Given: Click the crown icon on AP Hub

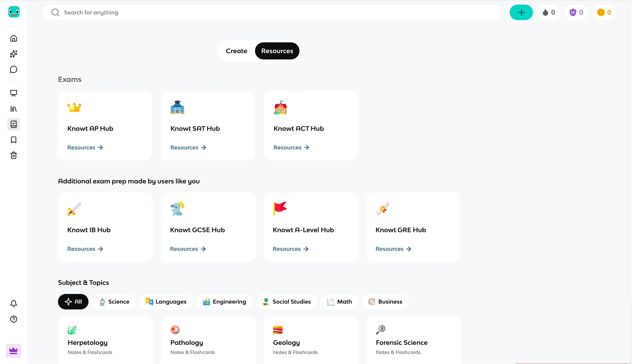Looking at the screenshot, I should 74,108.
